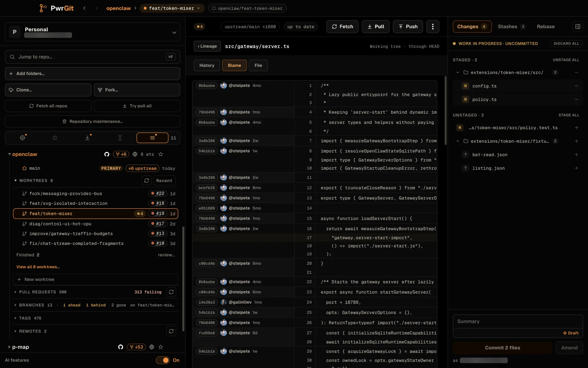588x368 pixels.
Task: Open the Personal account dropdown
Action: tap(93, 32)
